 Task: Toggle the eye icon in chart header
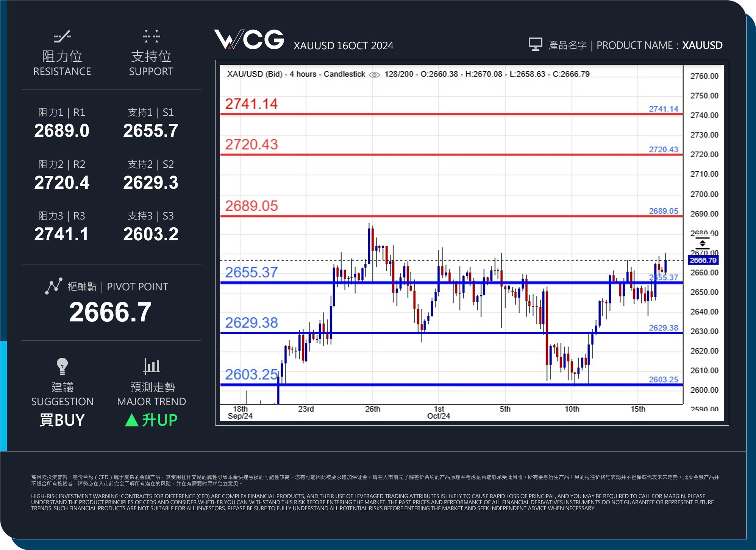(x=374, y=75)
